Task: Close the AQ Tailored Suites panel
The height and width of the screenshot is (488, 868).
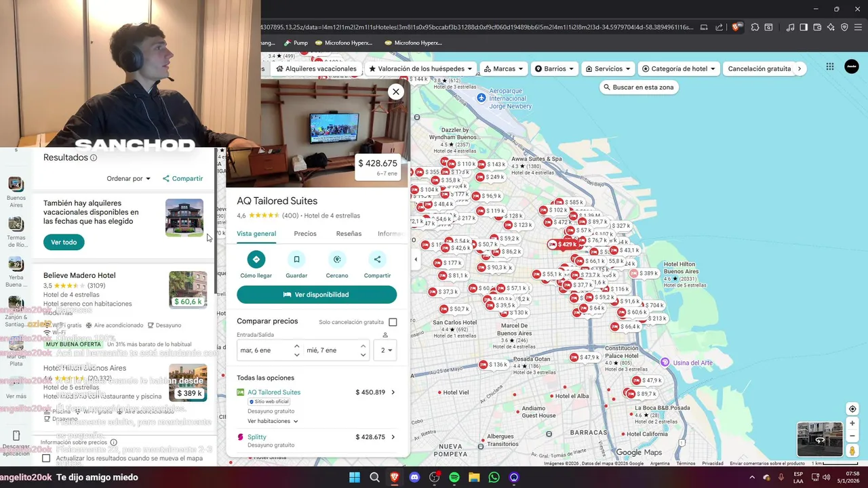Action: (x=396, y=91)
